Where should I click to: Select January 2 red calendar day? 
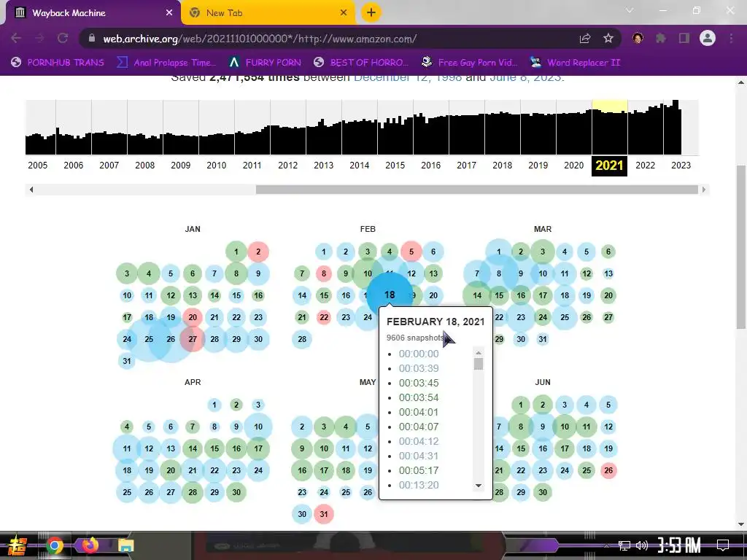258,252
